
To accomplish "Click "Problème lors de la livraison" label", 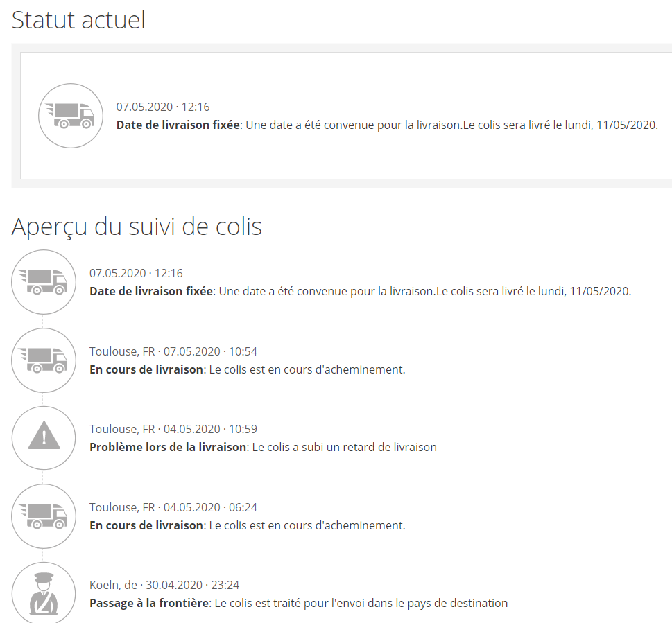I will pos(167,447).
